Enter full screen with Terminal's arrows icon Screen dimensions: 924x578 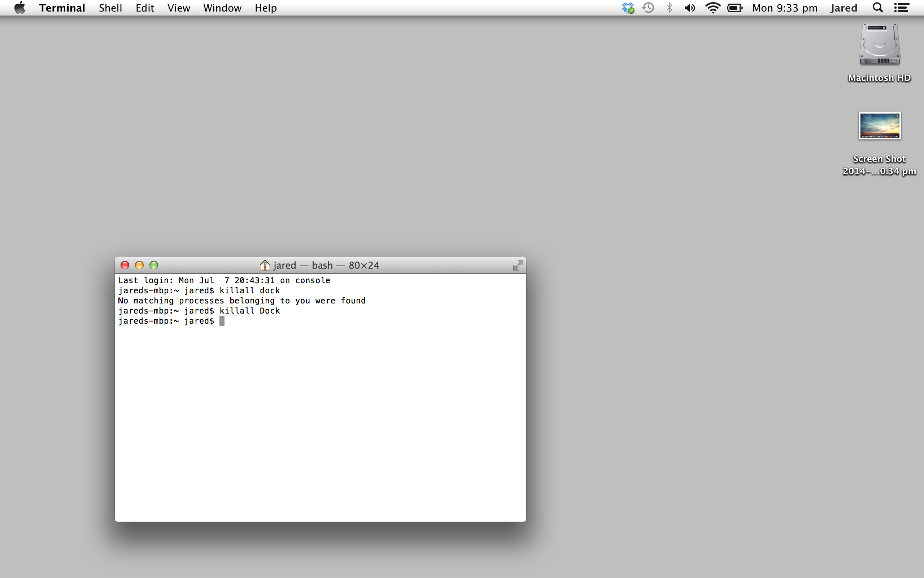click(x=518, y=265)
